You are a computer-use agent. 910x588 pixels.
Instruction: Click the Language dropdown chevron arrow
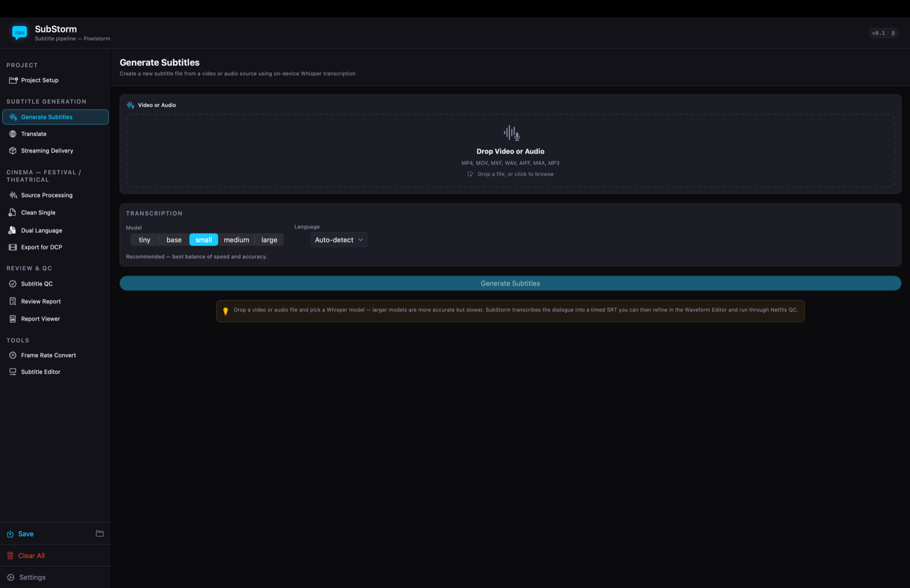coord(361,240)
